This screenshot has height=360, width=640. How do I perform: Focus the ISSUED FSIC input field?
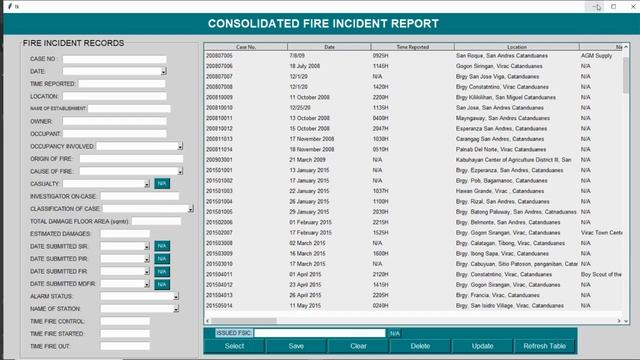coord(320,333)
